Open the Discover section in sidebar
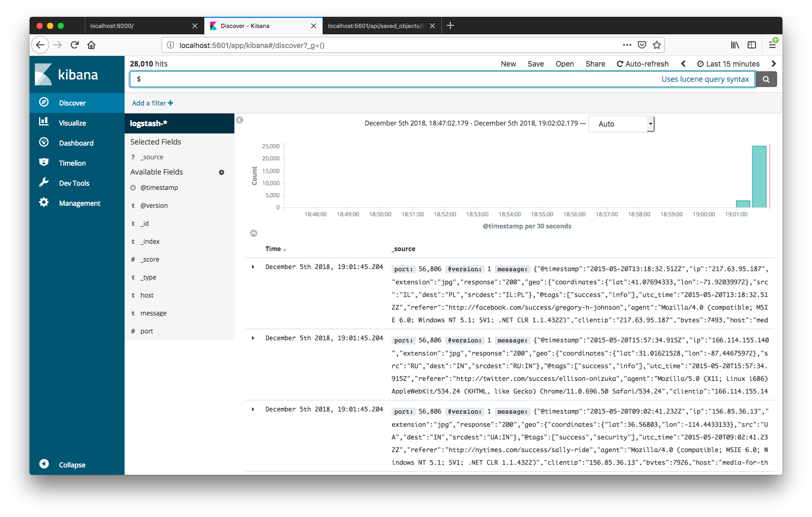Screen dimensions: 812x517 pos(77,103)
